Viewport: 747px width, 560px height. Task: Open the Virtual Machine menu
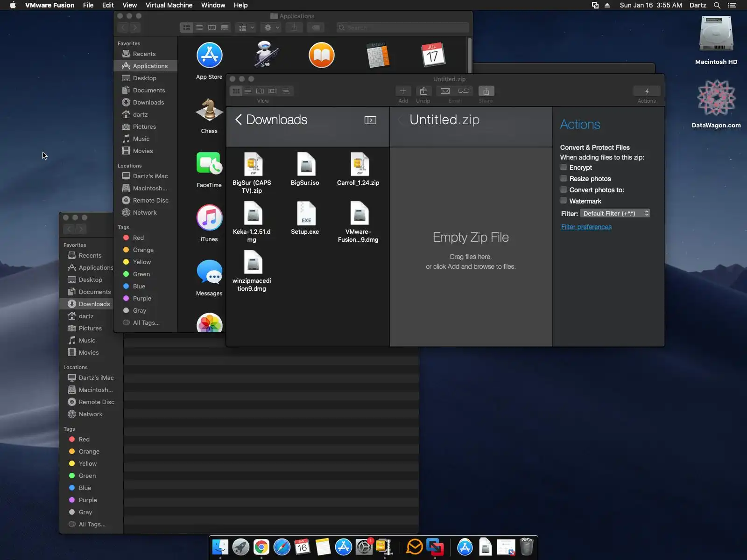(x=169, y=5)
